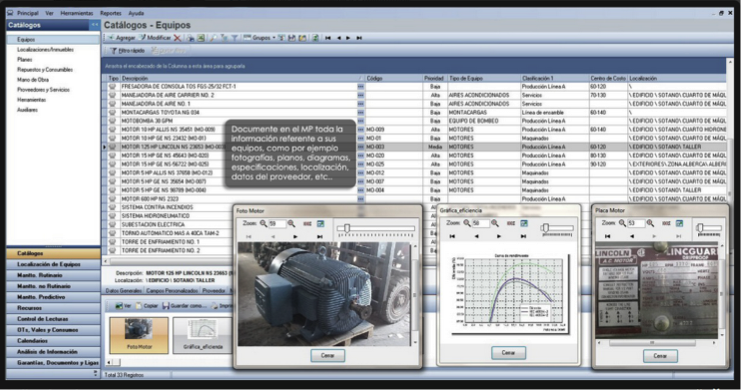Image resolution: width=741 pixels, height=390 pixels.
Task: Sort by the Descripción column header
Action: coord(242,78)
